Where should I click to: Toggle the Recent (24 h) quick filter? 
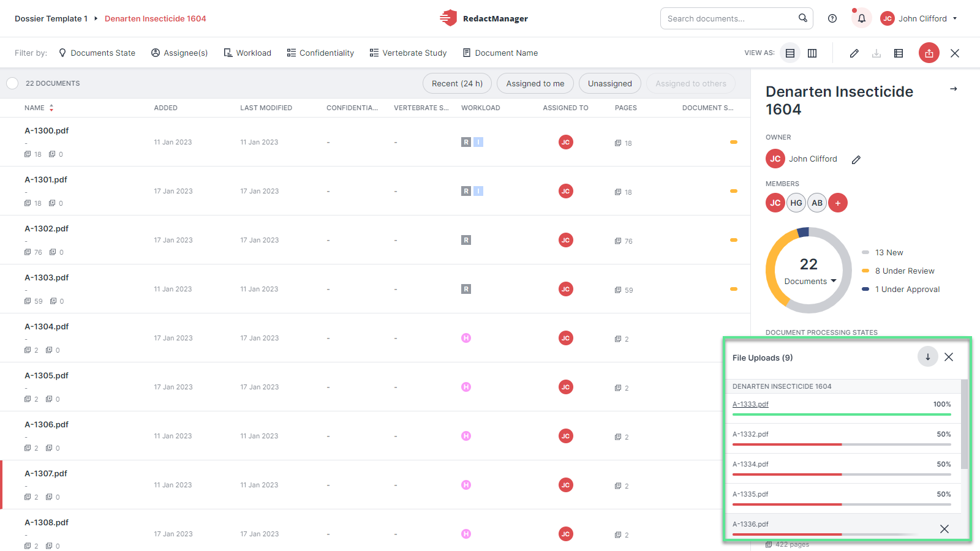tap(457, 83)
